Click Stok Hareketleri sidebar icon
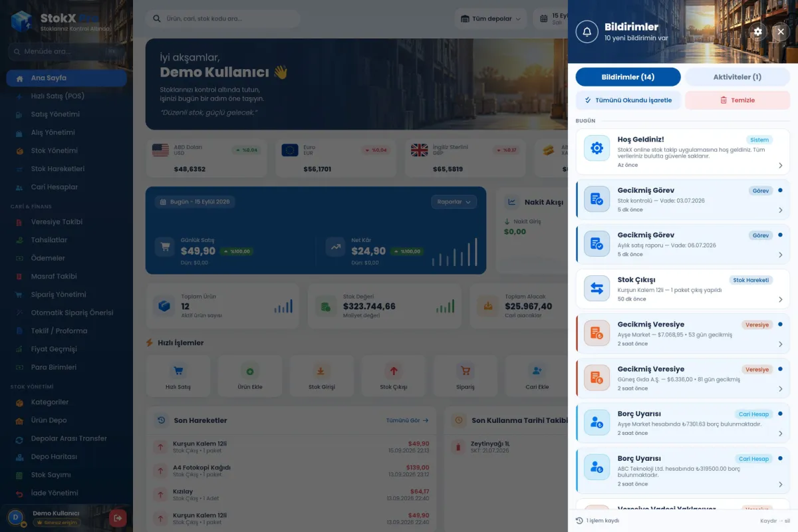Image resolution: width=798 pixels, height=532 pixels. coord(19,169)
